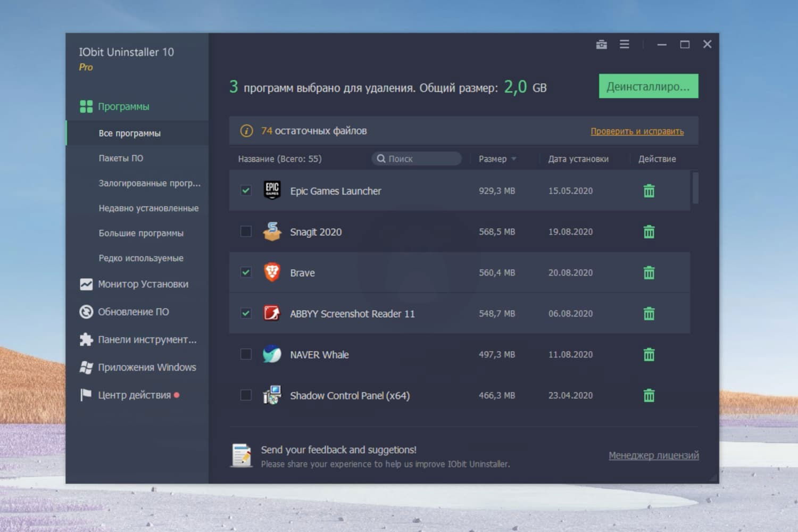Click the Деинсталлиро... button
The height and width of the screenshot is (532, 798).
click(x=648, y=86)
